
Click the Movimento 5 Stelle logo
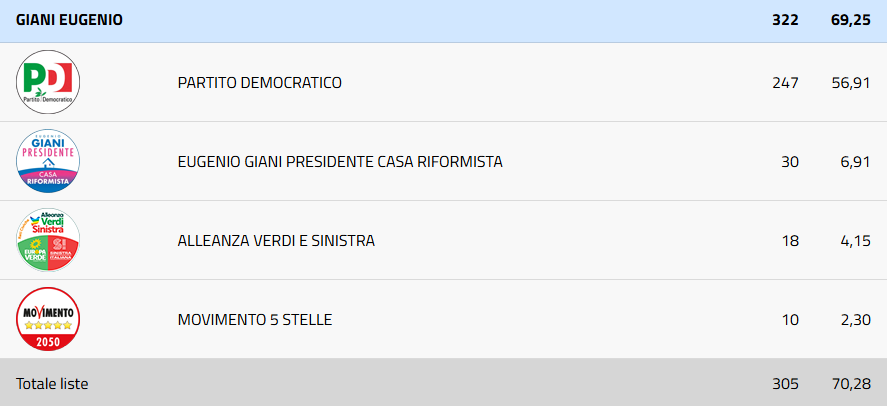[48, 319]
